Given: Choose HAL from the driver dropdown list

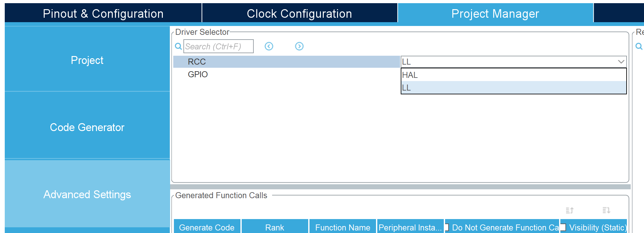Looking at the screenshot, I should (513, 75).
